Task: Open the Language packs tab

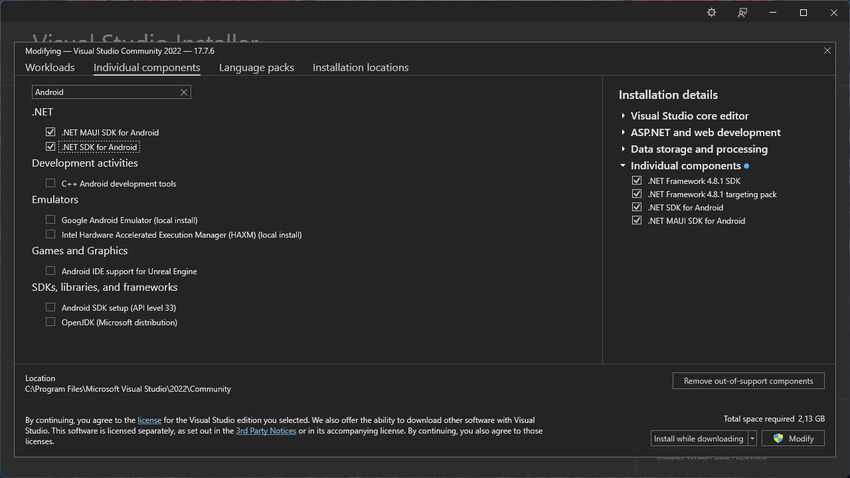Action: (256, 68)
